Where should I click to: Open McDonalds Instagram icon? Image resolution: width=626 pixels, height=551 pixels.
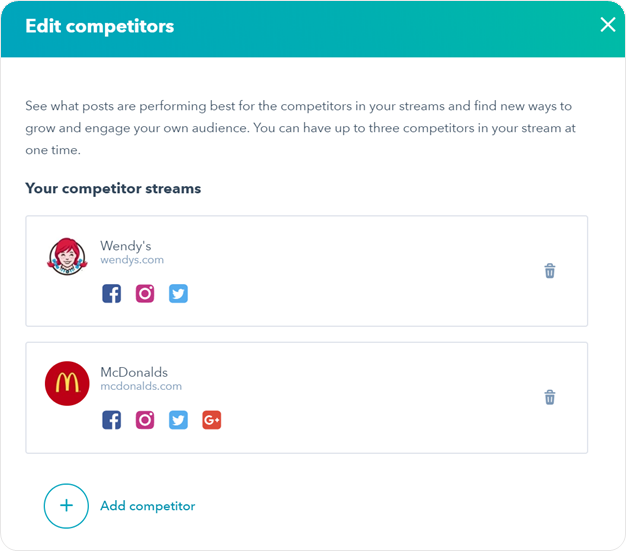[145, 420]
